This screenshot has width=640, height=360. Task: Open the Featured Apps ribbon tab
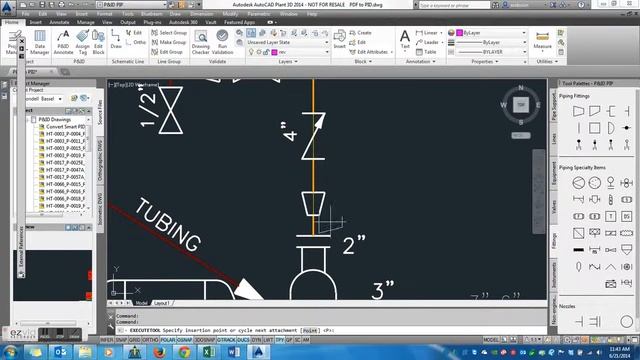(x=239, y=22)
